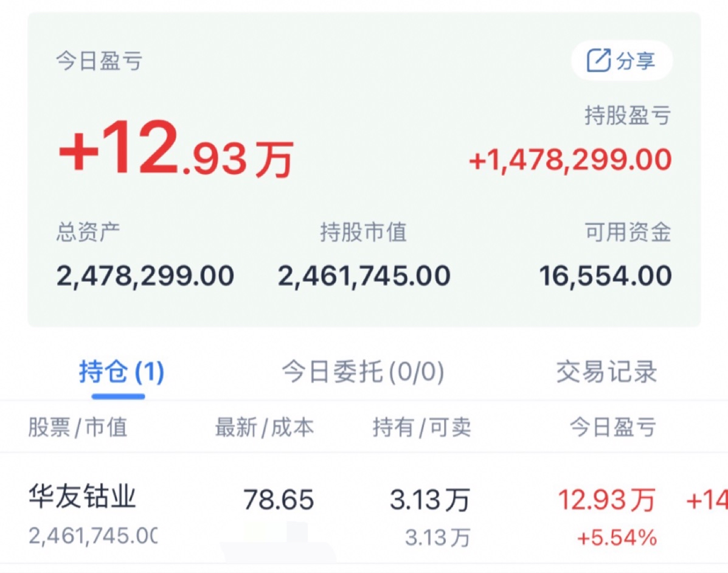Click the 华友钴业 market value 2,461,745

pos(92,537)
